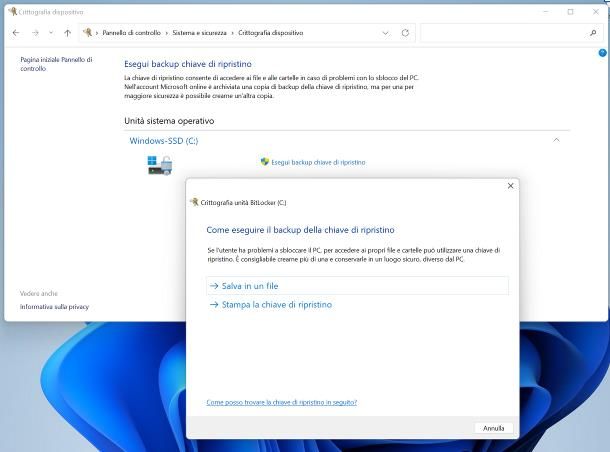Open Informativa sulla privacy link
This screenshot has height=452, width=610.
coord(54,307)
